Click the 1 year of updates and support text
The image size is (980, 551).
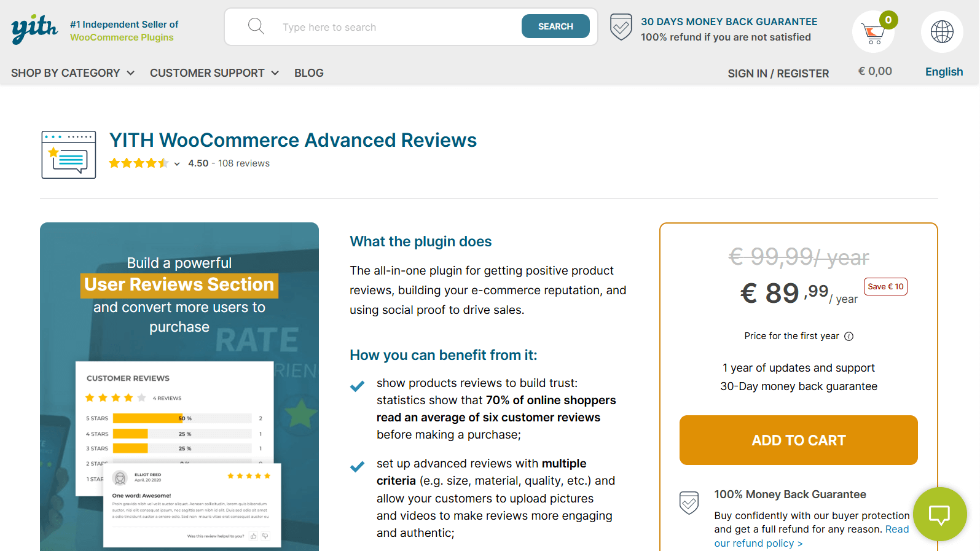[x=799, y=368]
